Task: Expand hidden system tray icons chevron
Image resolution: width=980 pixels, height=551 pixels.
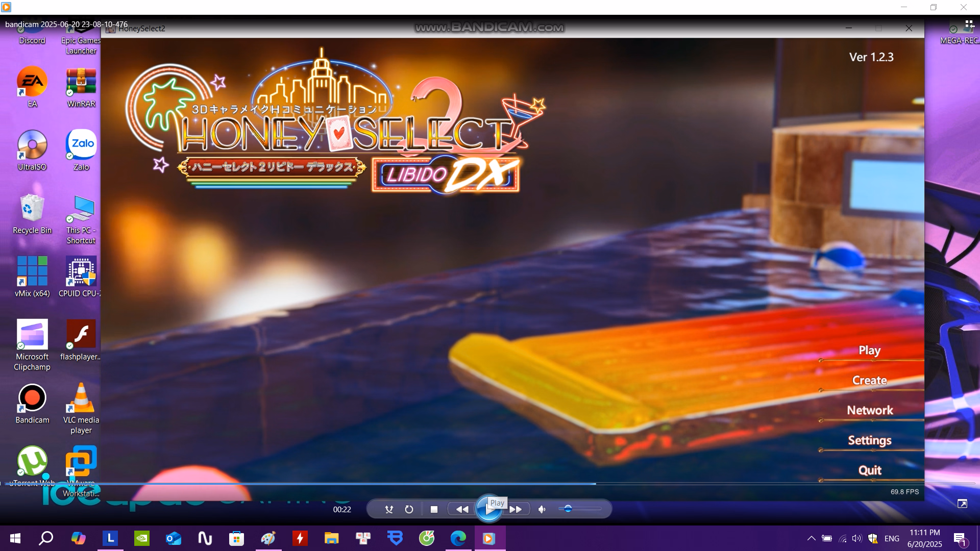Action: [x=811, y=538]
